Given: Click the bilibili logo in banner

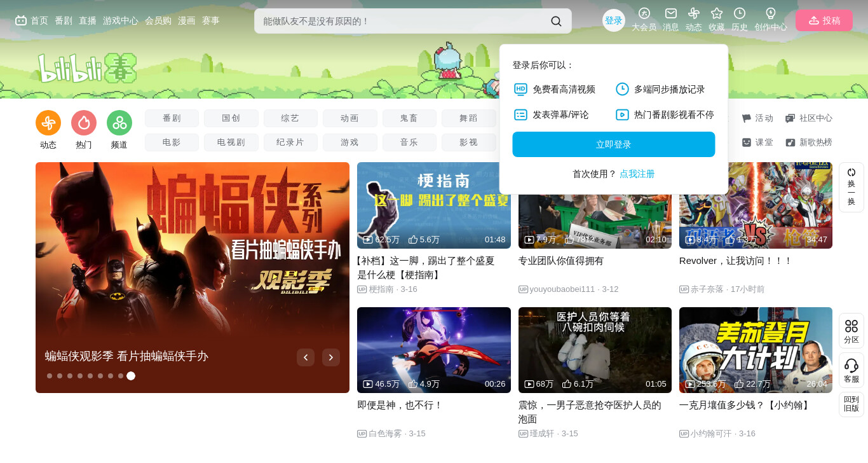Looking at the screenshot, I should tap(87, 67).
